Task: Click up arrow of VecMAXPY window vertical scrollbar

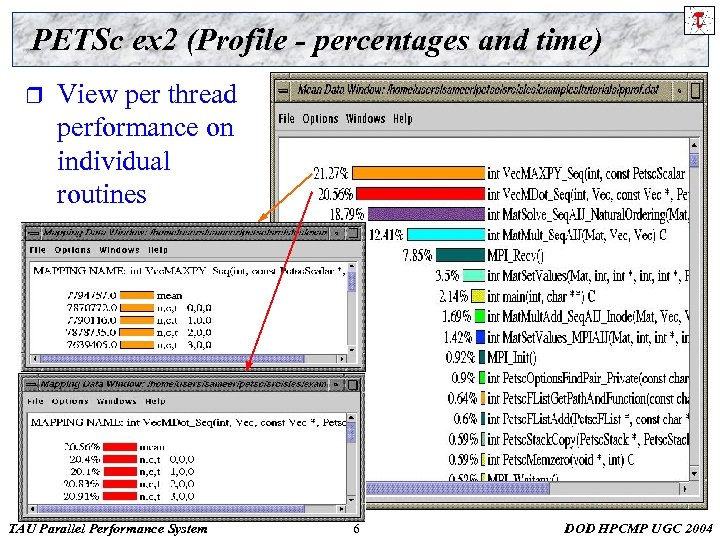Action: (352, 266)
